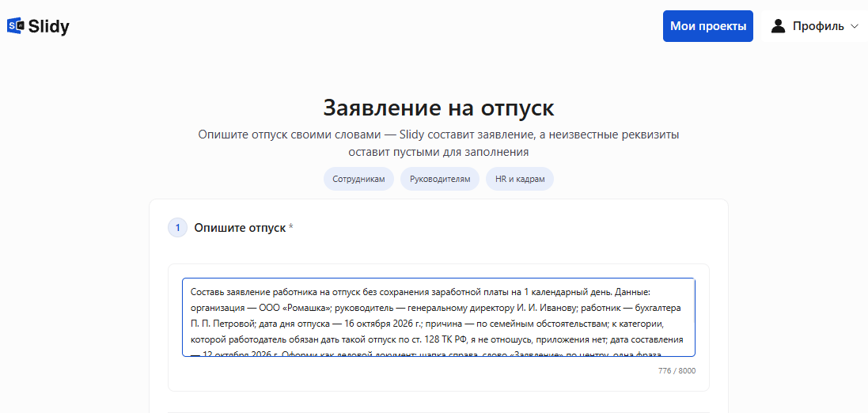Select the Руководителям tag
868x413 pixels.
440,179
